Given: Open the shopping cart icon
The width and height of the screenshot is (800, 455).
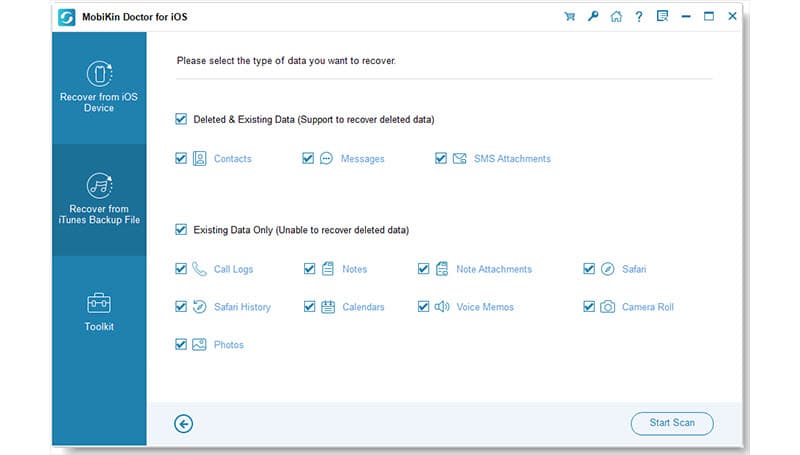Looking at the screenshot, I should click(570, 16).
